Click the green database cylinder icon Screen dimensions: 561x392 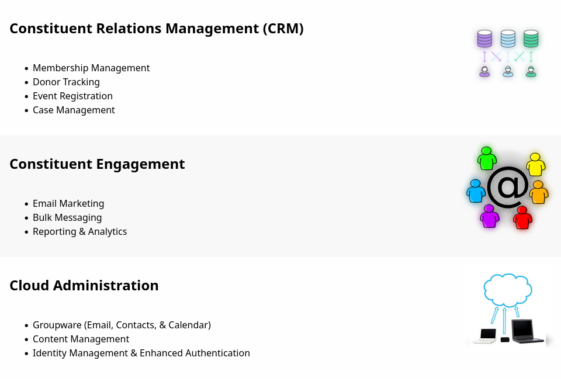pyautogui.click(x=531, y=39)
